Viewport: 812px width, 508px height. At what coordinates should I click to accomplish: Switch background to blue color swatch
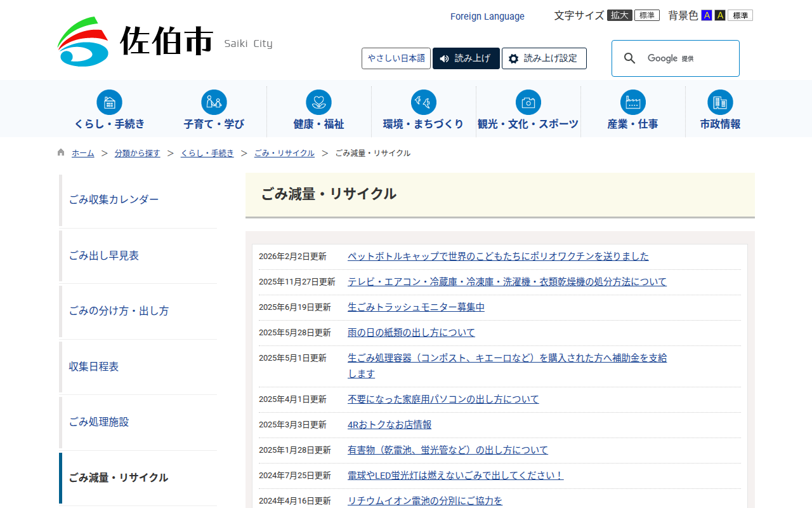(707, 15)
